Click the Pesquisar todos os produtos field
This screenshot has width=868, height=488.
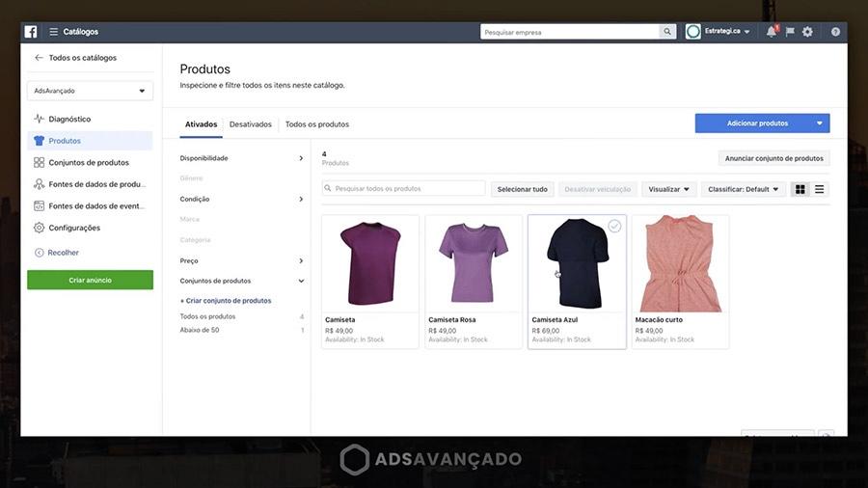pyautogui.click(x=403, y=189)
